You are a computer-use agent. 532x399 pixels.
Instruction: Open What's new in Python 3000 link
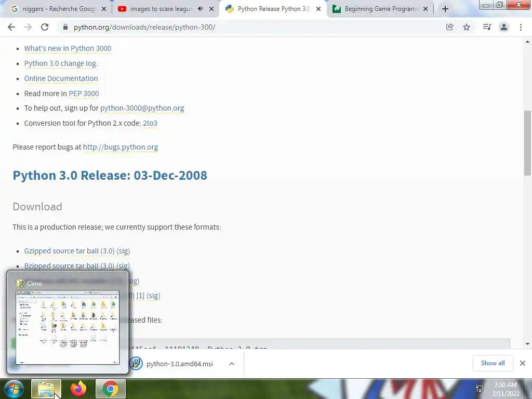click(x=68, y=48)
